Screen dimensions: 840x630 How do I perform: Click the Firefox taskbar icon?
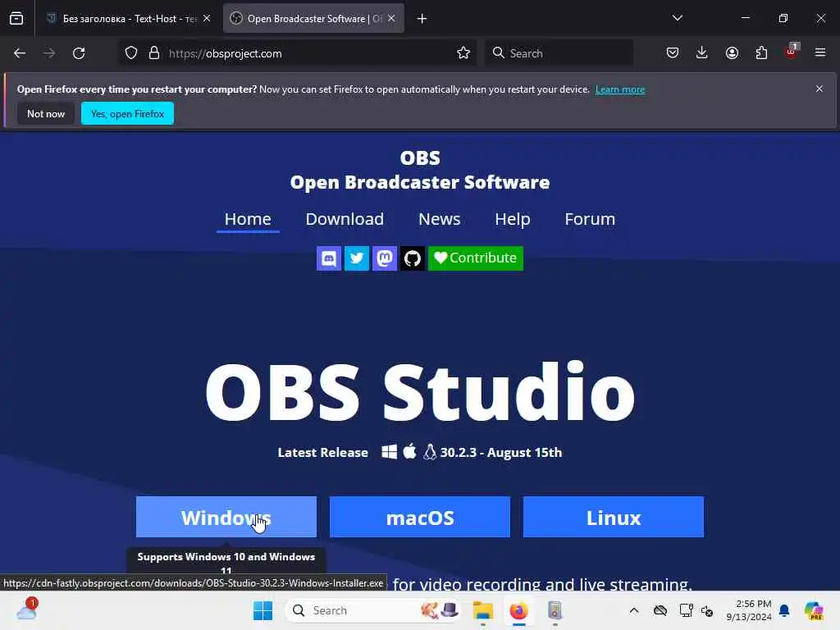pos(518,610)
